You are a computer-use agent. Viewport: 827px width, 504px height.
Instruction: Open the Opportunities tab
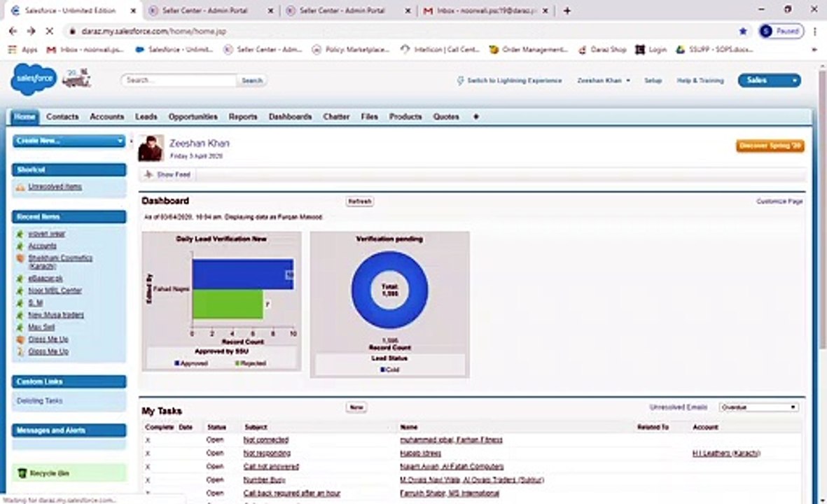coord(193,116)
